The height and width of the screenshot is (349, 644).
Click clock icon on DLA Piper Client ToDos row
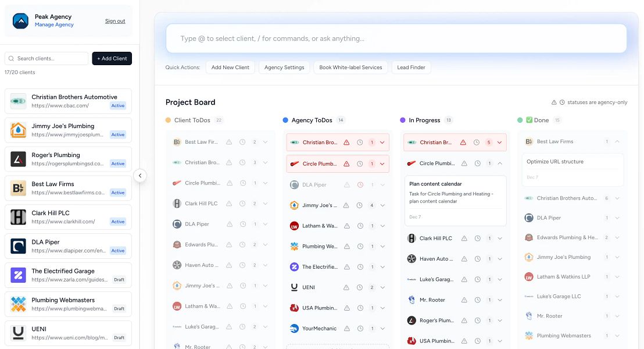(243, 224)
